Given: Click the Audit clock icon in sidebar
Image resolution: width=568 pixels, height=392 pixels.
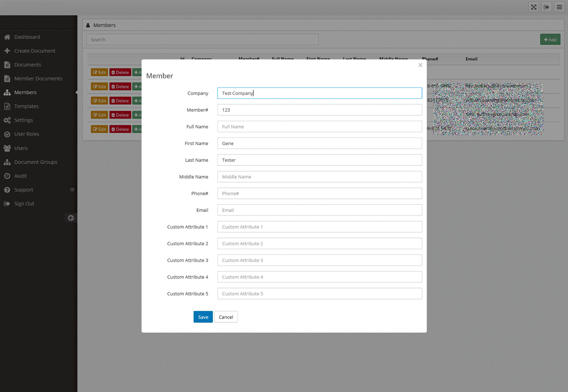Looking at the screenshot, I should pos(7,176).
